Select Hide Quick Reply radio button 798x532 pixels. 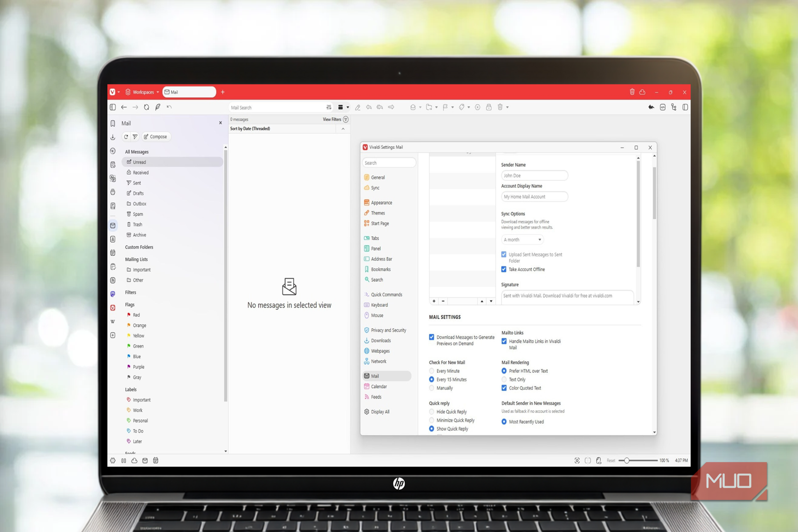(431, 412)
